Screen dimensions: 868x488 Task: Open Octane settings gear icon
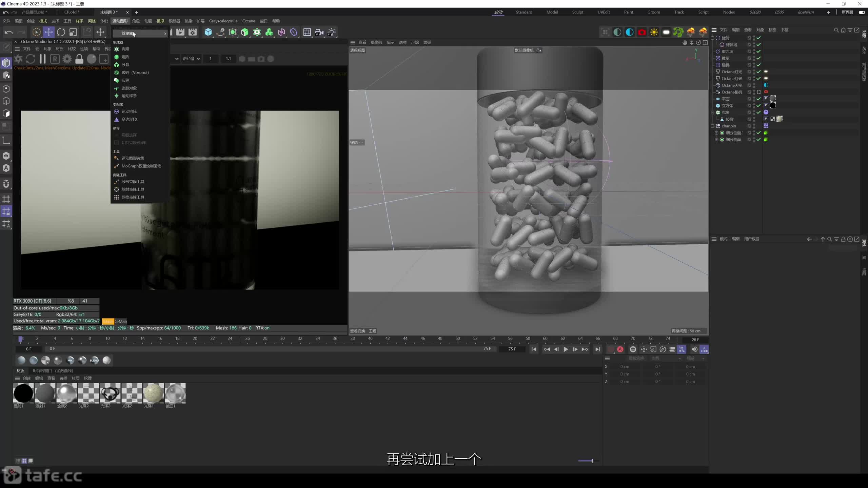(67, 59)
